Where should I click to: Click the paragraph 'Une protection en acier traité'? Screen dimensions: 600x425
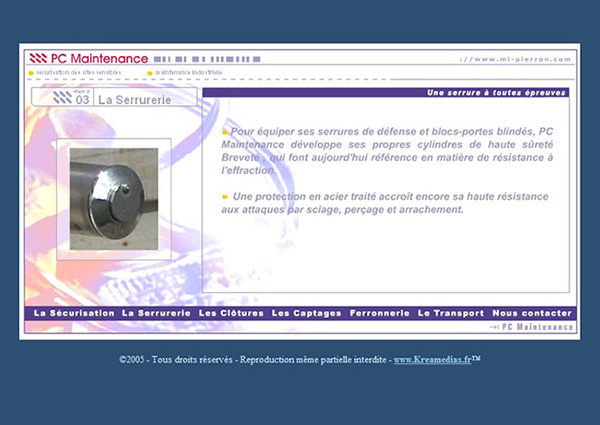point(385,203)
